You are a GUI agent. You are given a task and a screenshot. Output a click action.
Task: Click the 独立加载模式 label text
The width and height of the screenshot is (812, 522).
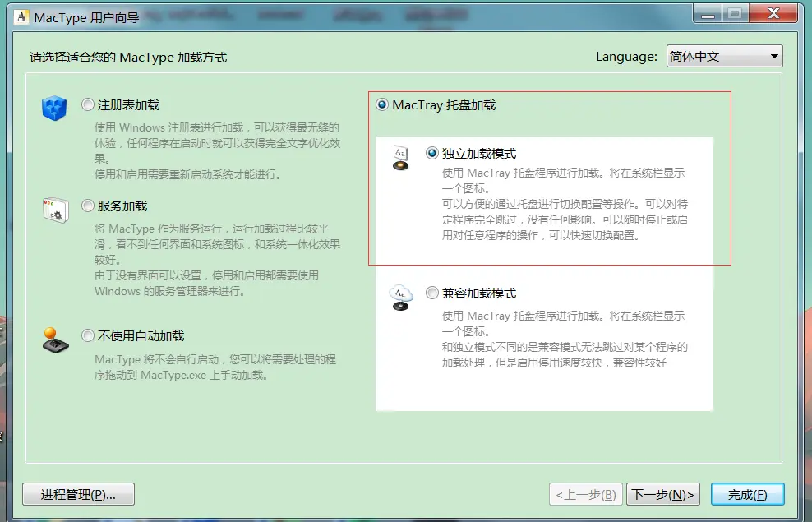pyautogui.click(x=479, y=154)
